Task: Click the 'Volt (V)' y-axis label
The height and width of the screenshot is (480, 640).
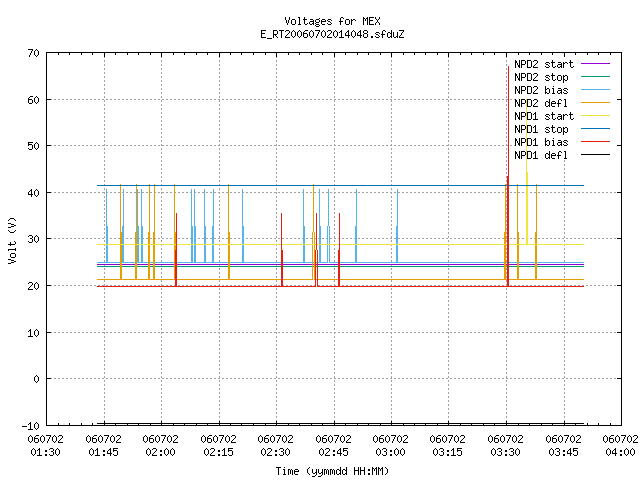Action: [x=12, y=240]
